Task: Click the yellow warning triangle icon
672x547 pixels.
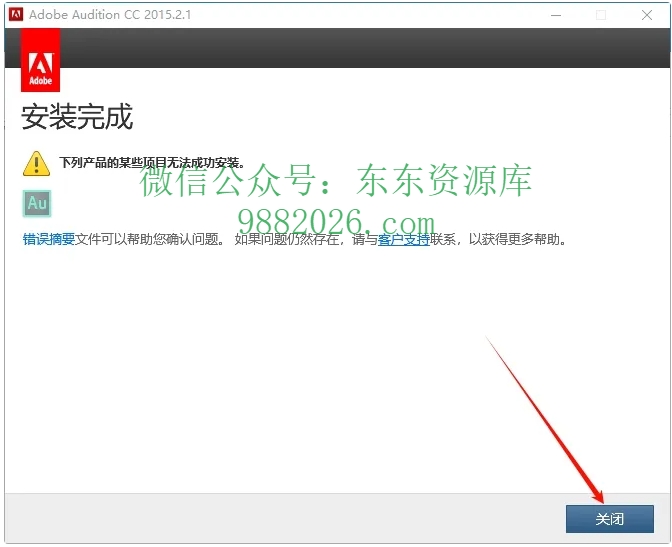Action: [x=37, y=162]
